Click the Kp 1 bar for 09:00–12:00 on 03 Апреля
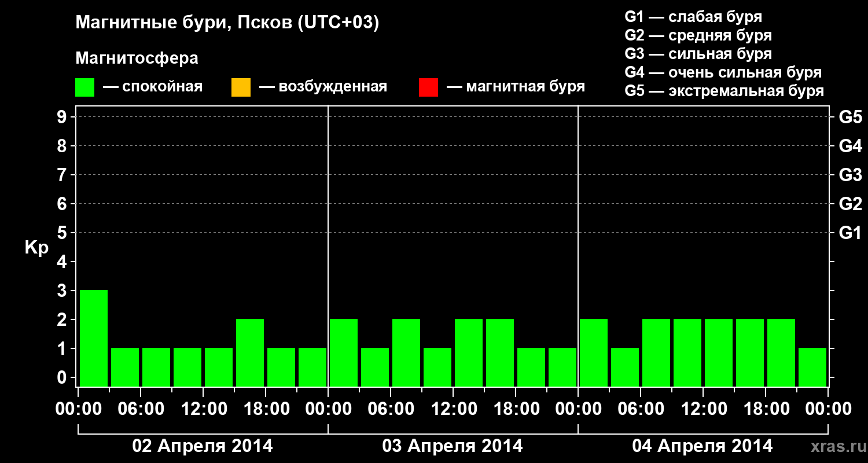 click(x=437, y=367)
